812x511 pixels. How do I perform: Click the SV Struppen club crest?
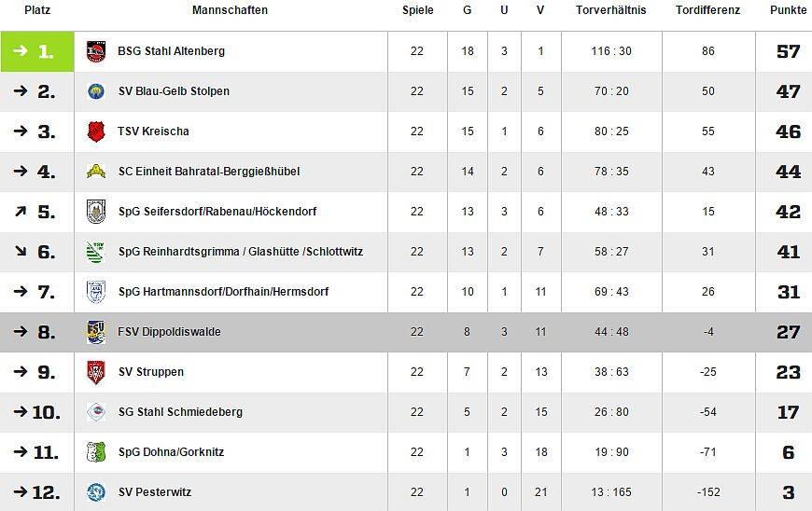coord(96,372)
